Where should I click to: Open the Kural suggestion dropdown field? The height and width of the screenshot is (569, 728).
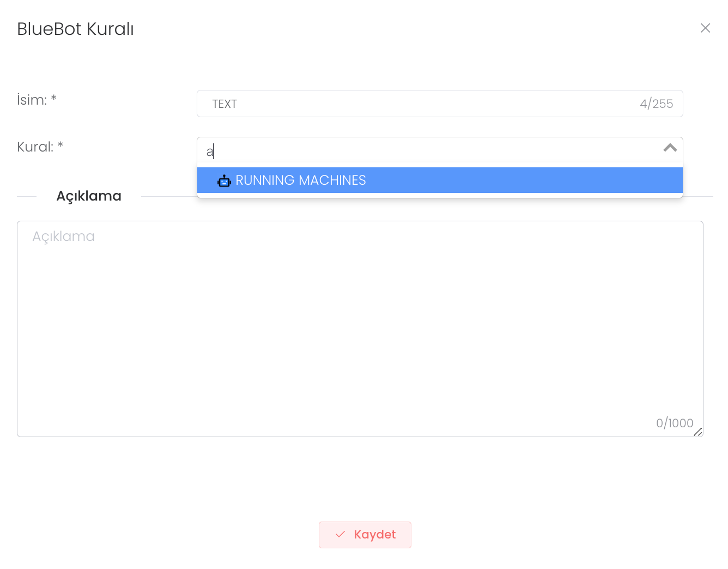click(436, 152)
